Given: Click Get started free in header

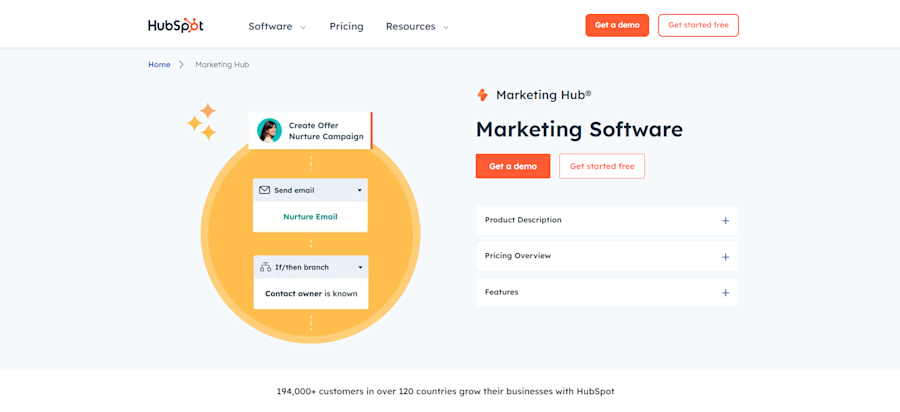Looking at the screenshot, I should [698, 25].
